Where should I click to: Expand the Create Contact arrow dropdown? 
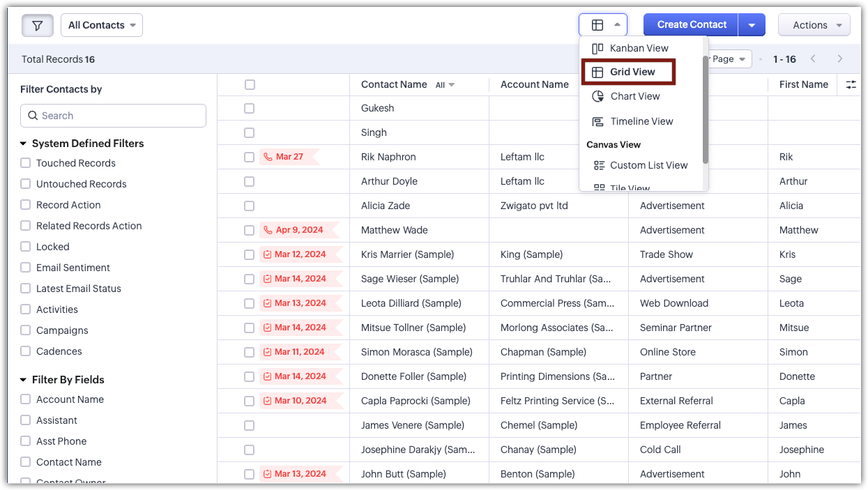click(752, 25)
